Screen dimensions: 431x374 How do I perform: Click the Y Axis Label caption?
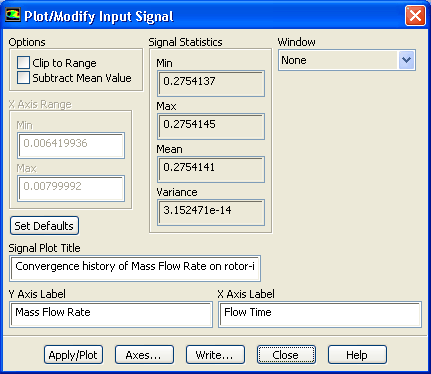click(x=37, y=294)
